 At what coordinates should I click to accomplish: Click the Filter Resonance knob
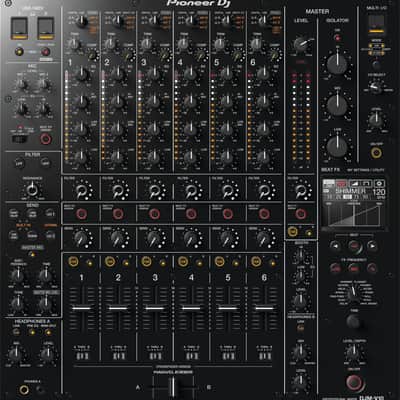coord(32,190)
